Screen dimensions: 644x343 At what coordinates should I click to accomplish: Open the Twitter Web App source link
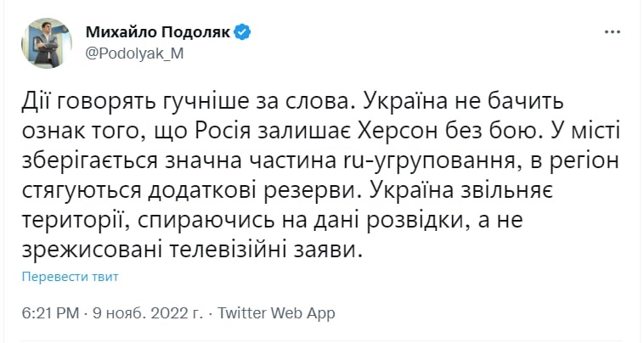(276, 312)
